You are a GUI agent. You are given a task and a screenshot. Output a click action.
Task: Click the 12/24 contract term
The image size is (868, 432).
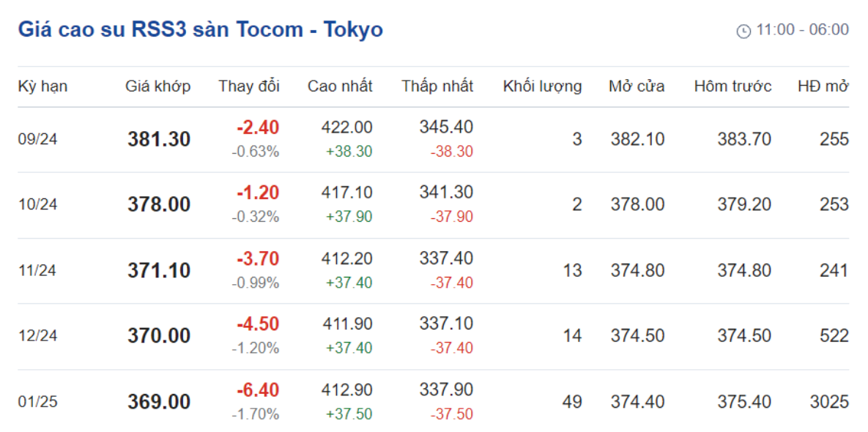point(37,336)
